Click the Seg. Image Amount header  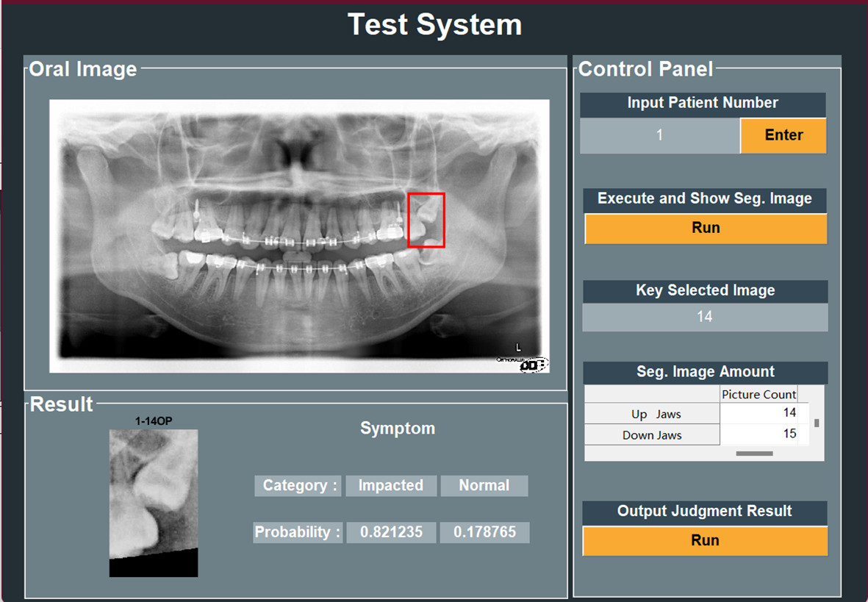pyautogui.click(x=705, y=372)
